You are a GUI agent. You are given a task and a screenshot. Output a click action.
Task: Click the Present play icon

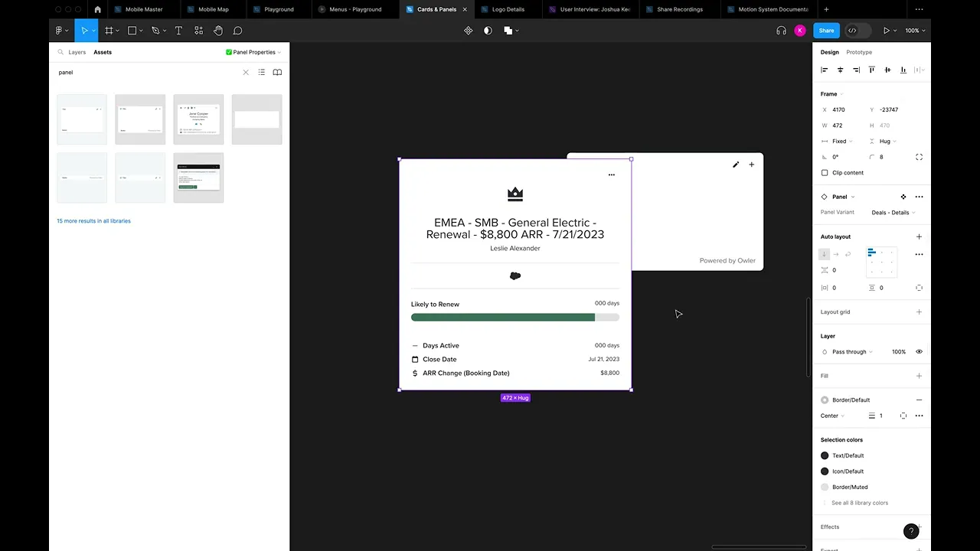(887, 31)
